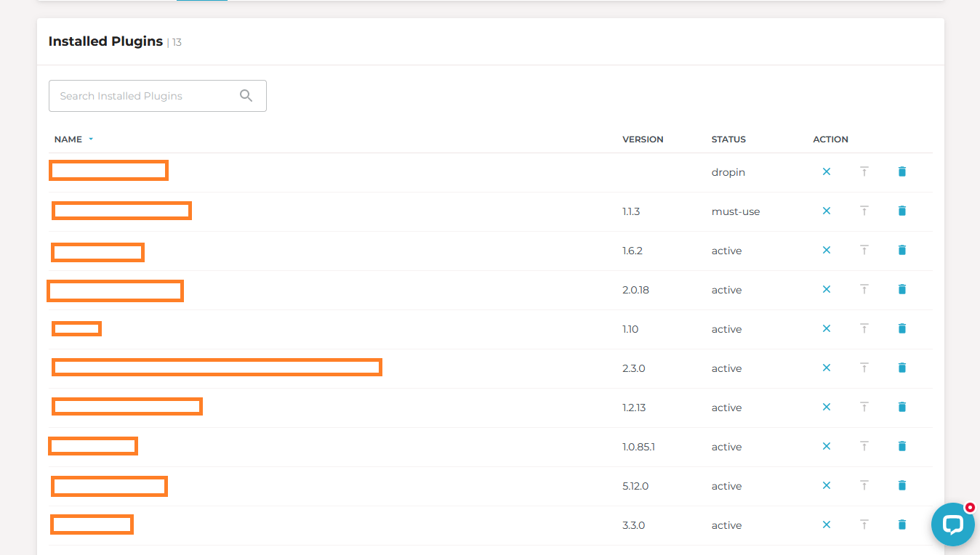Deactivate the plugin with version 1.6.2
980x555 pixels.
826,250
